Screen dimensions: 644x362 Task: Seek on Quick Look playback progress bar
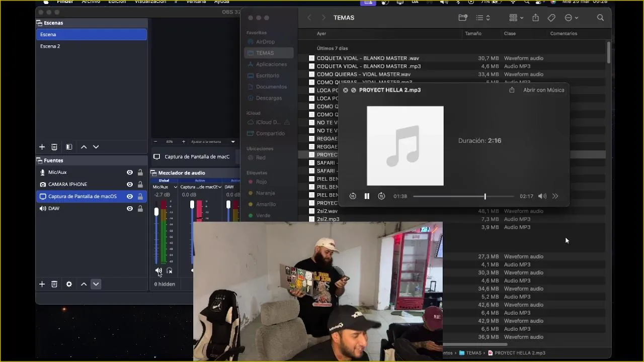click(x=463, y=196)
